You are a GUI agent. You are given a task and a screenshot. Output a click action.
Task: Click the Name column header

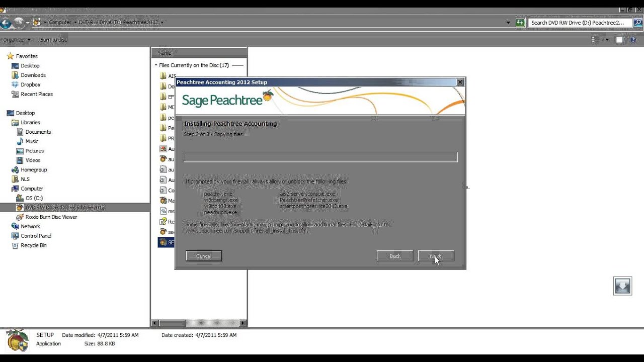[x=199, y=53]
